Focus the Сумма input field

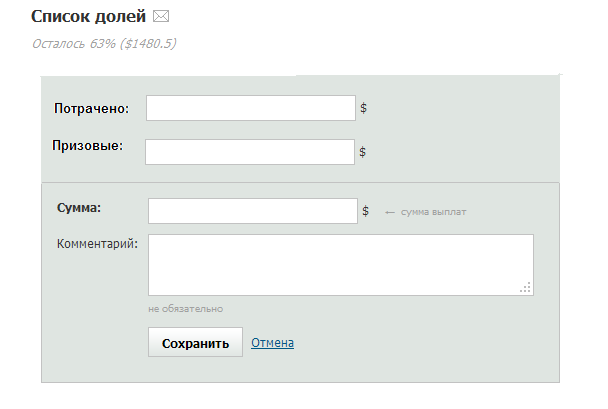click(252, 211)
